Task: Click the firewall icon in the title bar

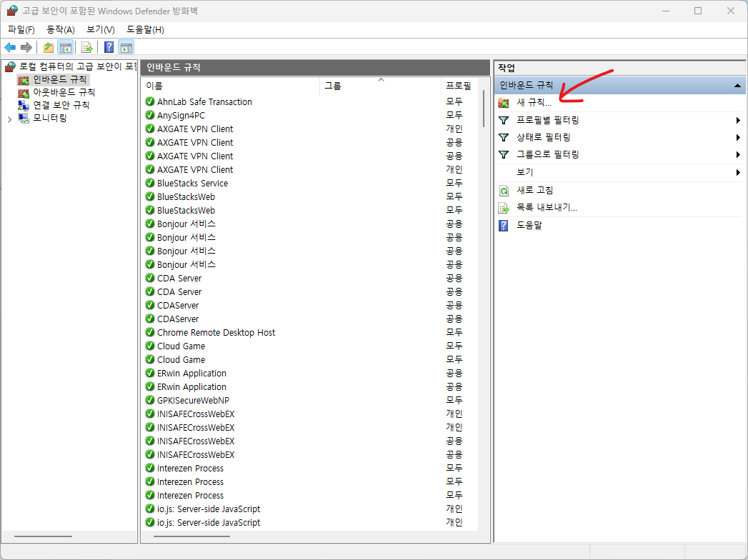Action: (x=12, y=11)
